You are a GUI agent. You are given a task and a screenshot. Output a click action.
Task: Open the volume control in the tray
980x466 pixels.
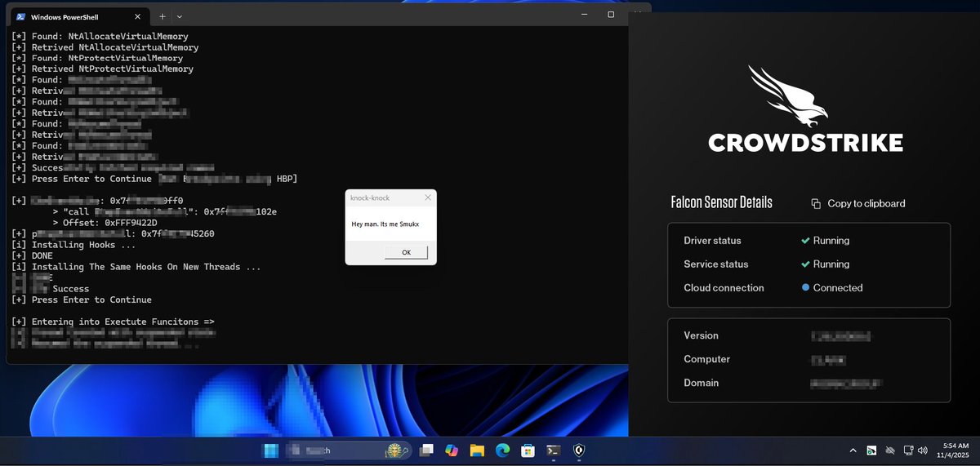point(923,450)
